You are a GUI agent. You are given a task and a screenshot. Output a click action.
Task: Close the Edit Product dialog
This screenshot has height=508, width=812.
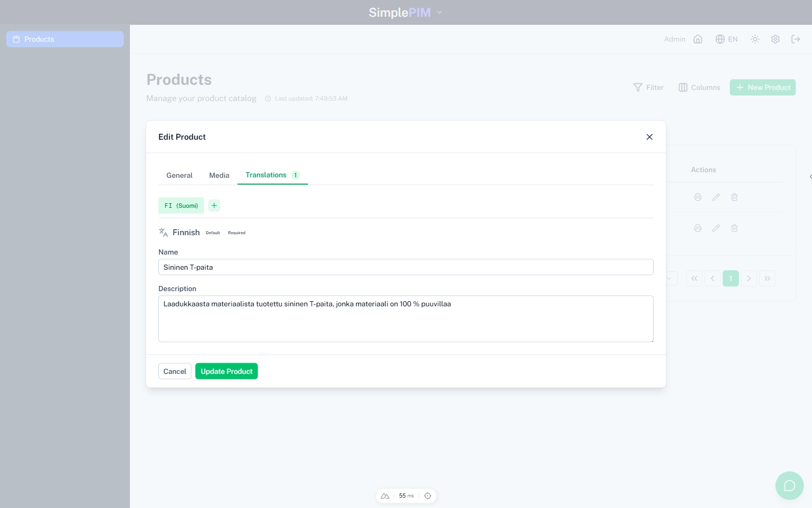[x=649, y=137]
